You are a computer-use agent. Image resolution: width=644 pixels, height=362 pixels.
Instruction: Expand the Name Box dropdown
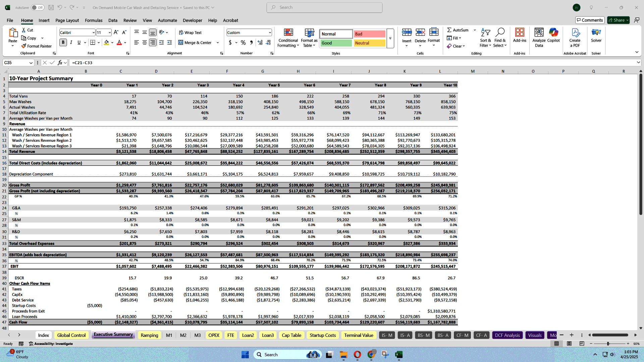coord(31,63)
